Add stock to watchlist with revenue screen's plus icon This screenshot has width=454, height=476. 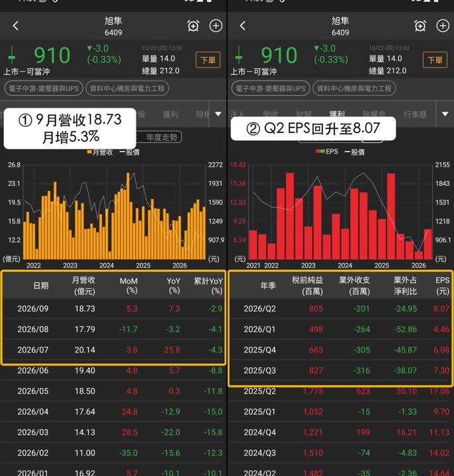point(216,26)
